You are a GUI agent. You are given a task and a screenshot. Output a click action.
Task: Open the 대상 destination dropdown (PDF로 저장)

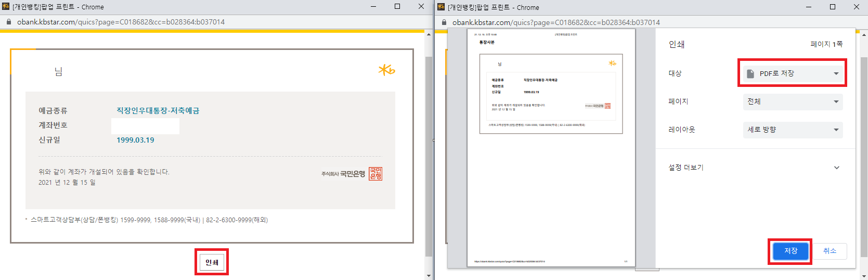tap(793, 73)
